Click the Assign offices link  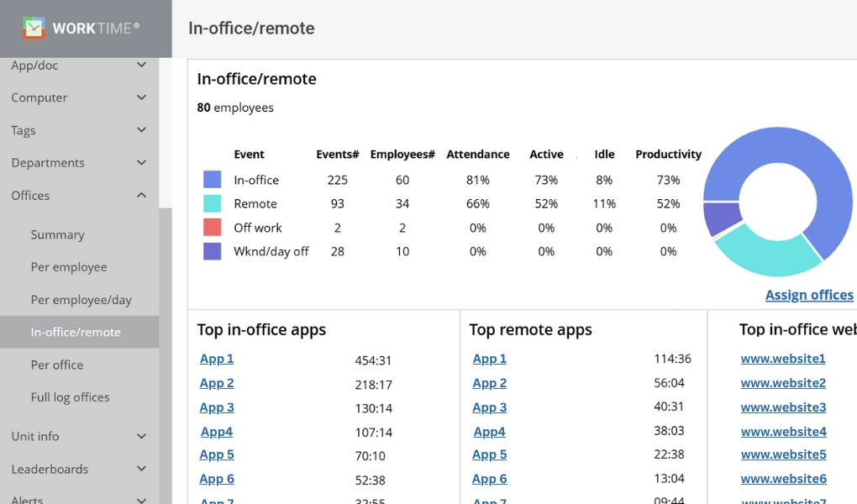808,295
